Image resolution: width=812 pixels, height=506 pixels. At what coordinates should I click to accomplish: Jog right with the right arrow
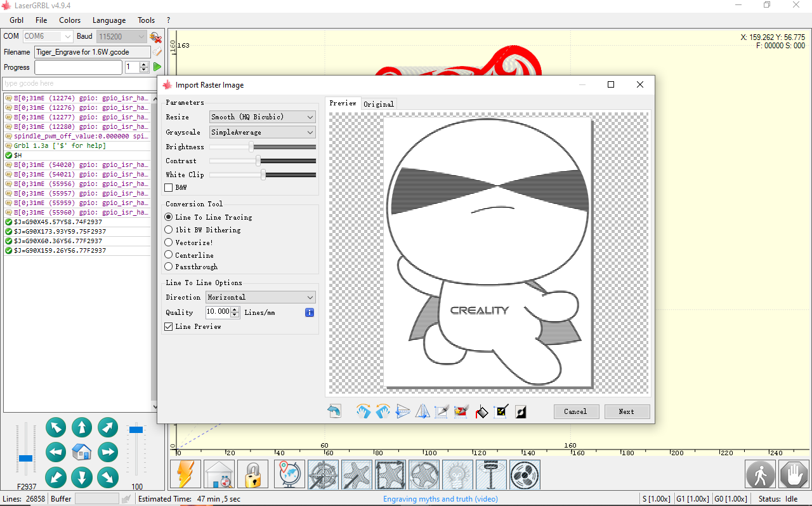[x=108, y=453]
